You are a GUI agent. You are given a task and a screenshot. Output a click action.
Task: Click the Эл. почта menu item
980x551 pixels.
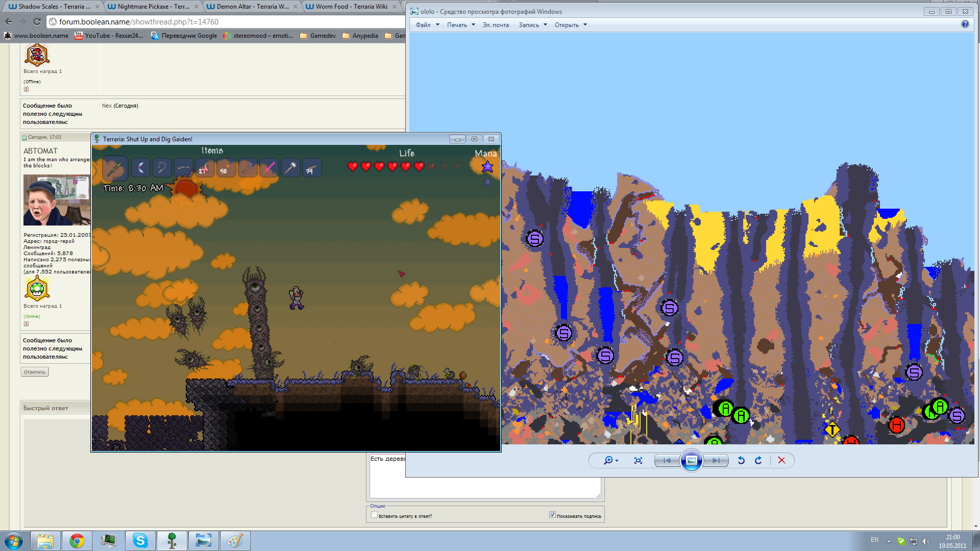pos(496,25)
